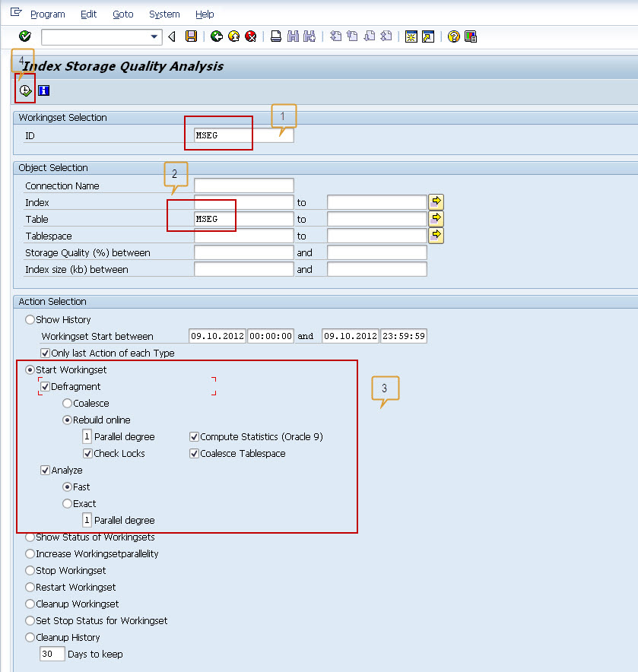Confirm input with the green checkmark Enter icon

23,36
